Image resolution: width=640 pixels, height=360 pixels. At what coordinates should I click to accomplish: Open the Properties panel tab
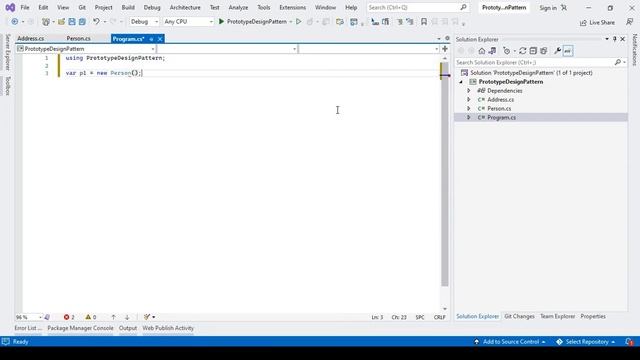point(593,316)
